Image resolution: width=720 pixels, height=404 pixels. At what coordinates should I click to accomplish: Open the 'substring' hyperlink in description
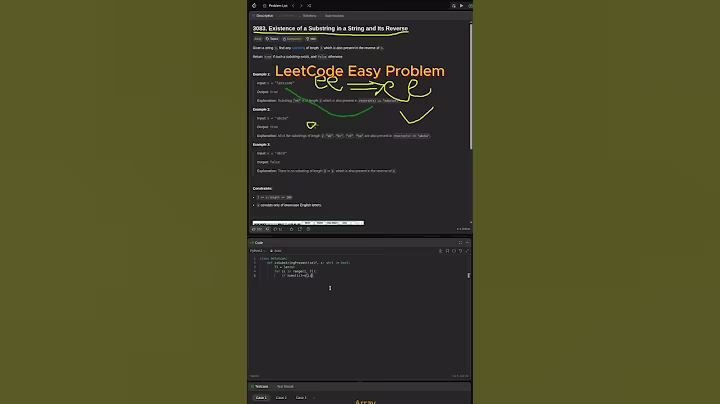(298, 48)
